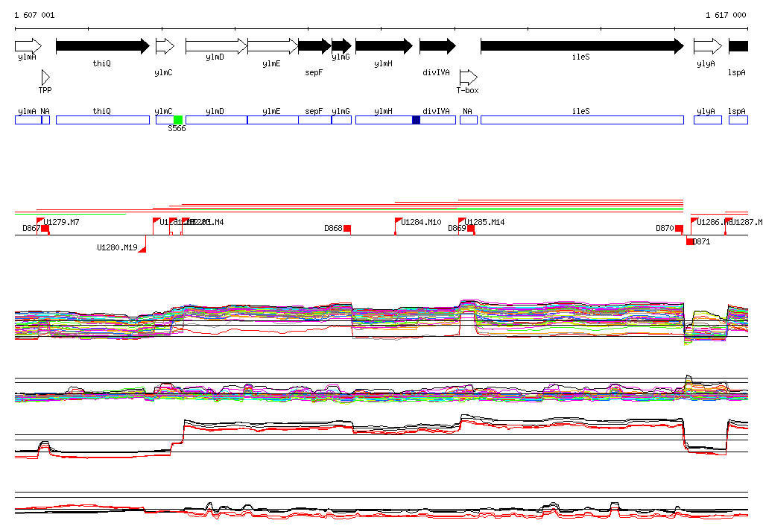
Task: Select the U1285.M14 red flag
Action: click(x=462, y=221)
